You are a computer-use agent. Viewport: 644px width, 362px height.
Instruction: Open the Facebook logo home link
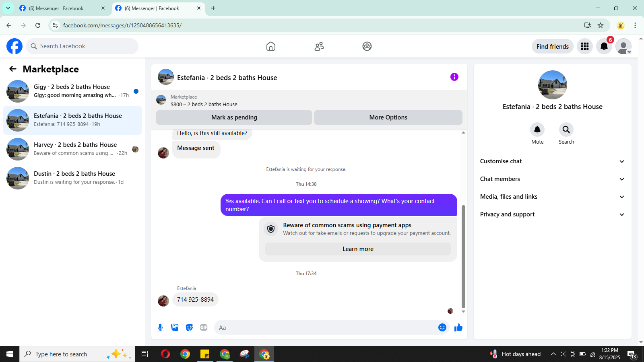click(x=14, y=46)
